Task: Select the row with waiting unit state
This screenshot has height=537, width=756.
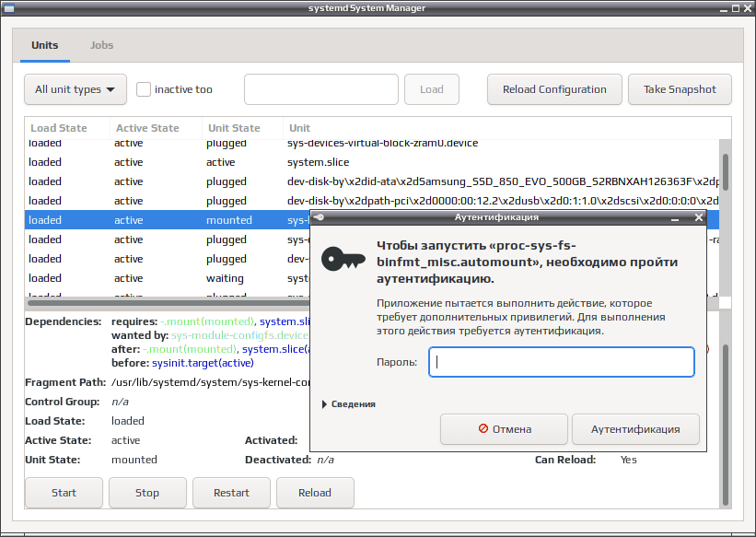Action: click(x=167, y=278)
